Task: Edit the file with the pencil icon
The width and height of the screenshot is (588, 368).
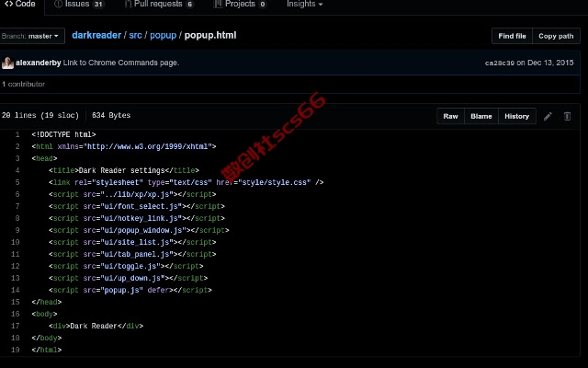Action: 548,117
